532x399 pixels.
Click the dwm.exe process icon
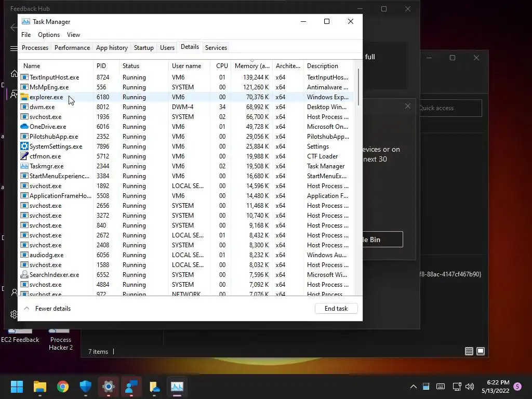click(x=24, y=107)
